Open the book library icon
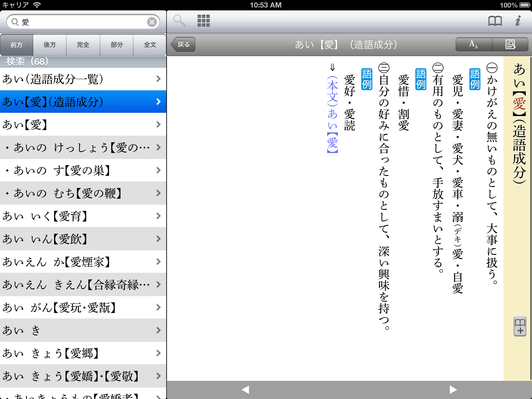This screenshot has height=399, width=532. [495, 21]
